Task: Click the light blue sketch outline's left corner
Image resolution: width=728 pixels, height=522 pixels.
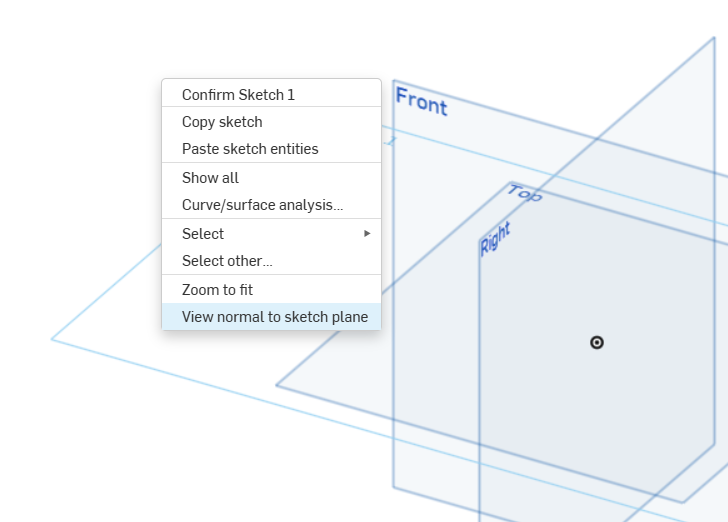Action: 53,340
